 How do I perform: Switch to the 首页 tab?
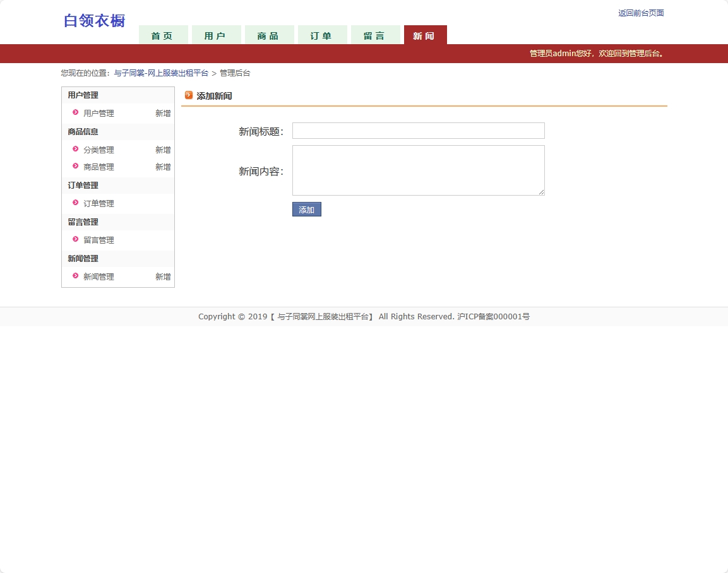(163, 36)
